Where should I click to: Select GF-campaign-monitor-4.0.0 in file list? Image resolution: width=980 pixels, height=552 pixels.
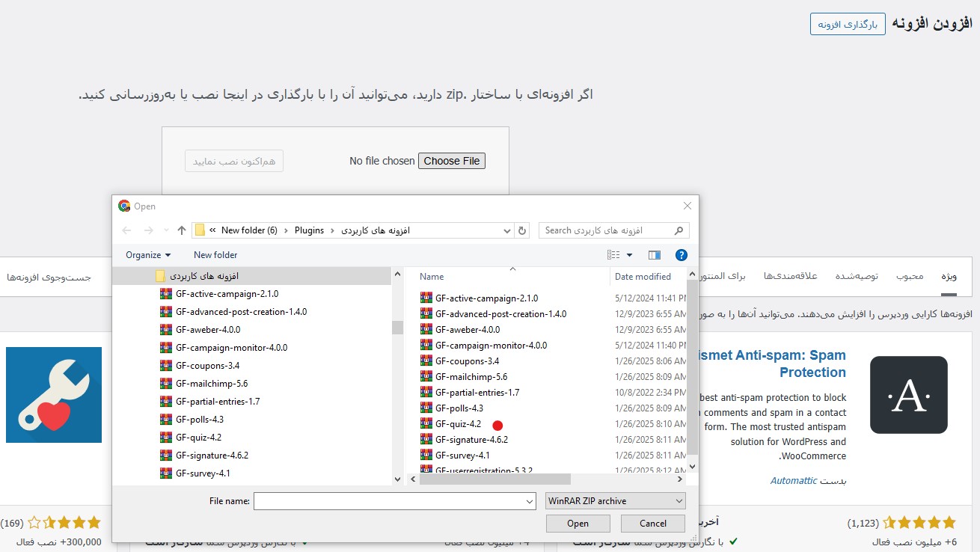tap(491, 346)
